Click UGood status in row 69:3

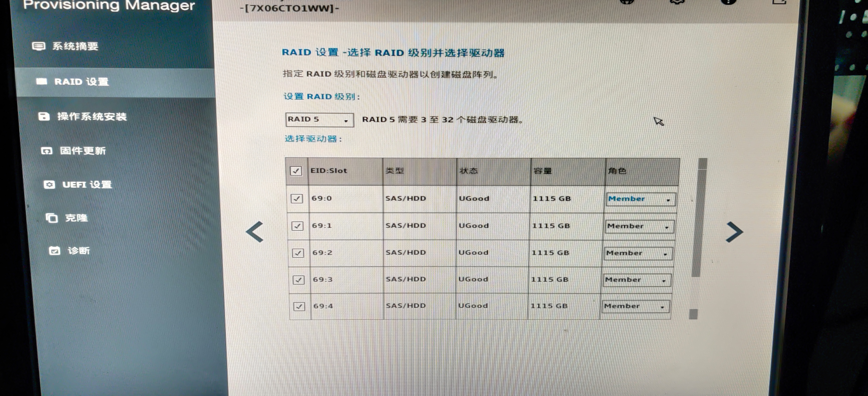click(473, 279)
